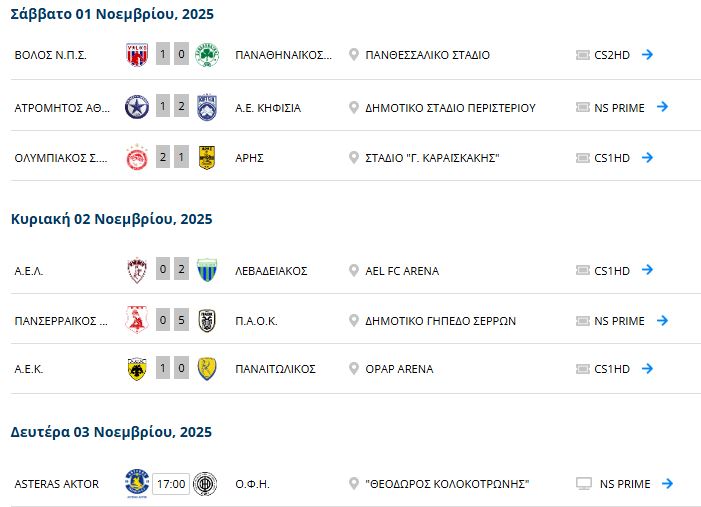The width and height of the screenshot is (701, 507).
Task: Click the Olympiacos red crest
Action: tap(136, 158)
